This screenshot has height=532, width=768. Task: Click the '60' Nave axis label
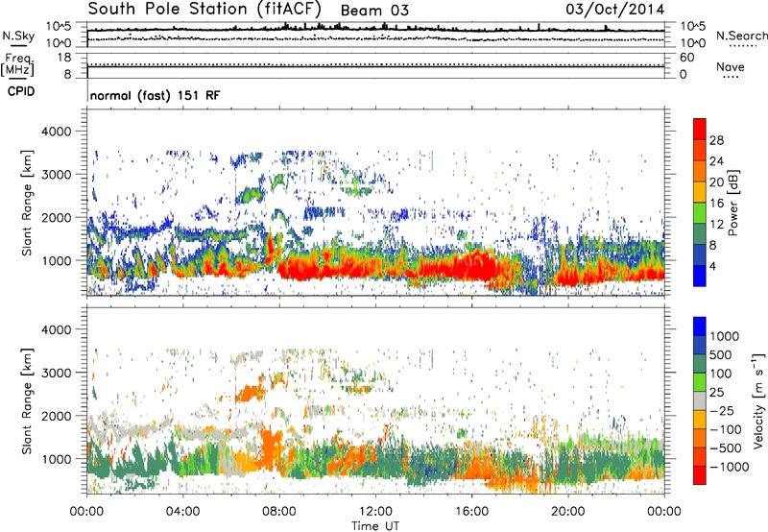pos(687,58)
